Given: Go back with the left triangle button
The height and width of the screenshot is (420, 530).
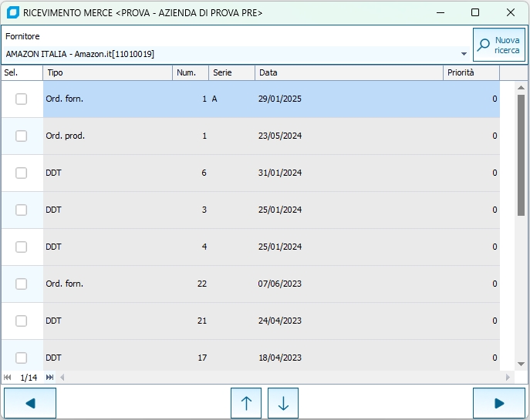Looking at the screenshot, I should (30, 403).
